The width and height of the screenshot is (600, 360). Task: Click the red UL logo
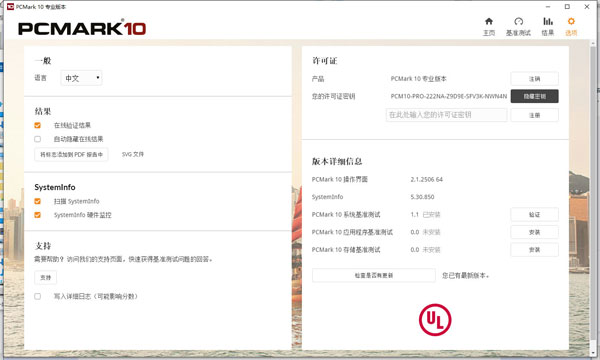tap(435, 320)
